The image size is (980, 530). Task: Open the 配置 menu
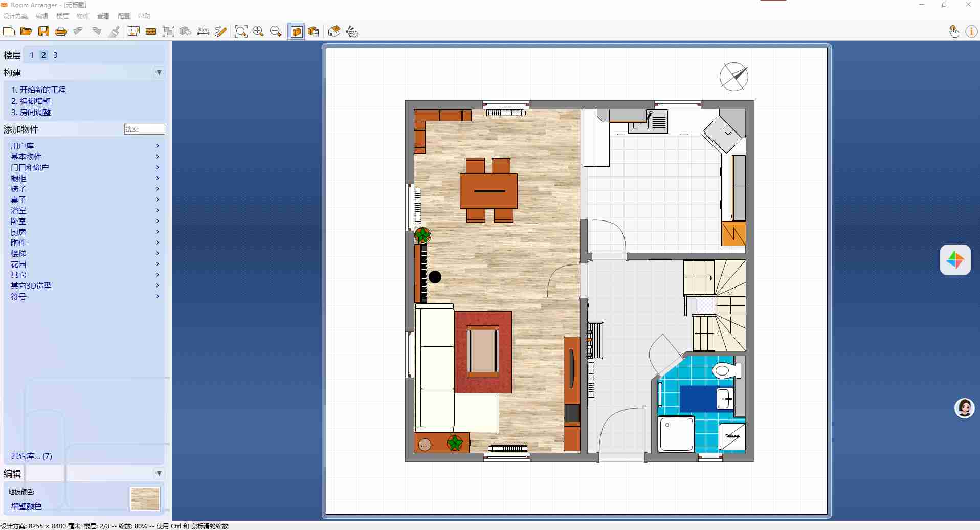click(124, 16)
